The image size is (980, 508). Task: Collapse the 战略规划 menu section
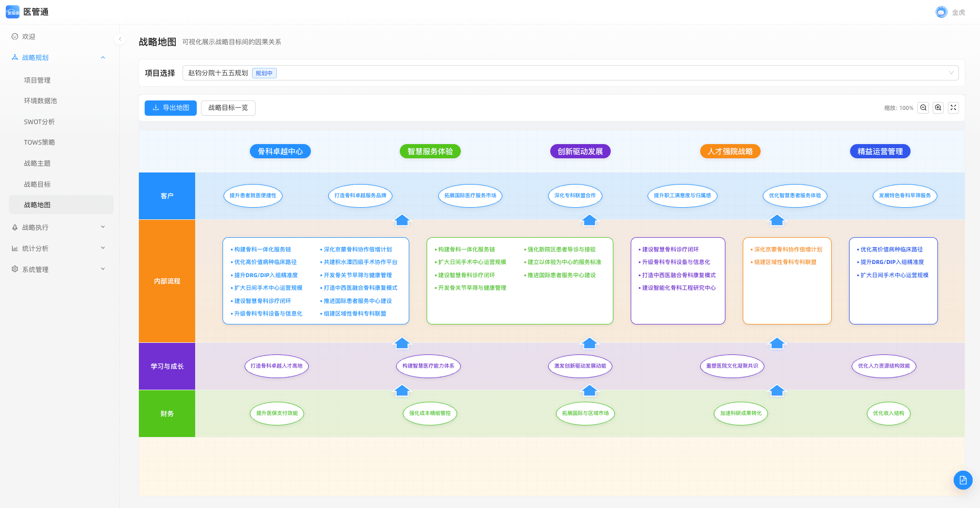coord(103,58)
